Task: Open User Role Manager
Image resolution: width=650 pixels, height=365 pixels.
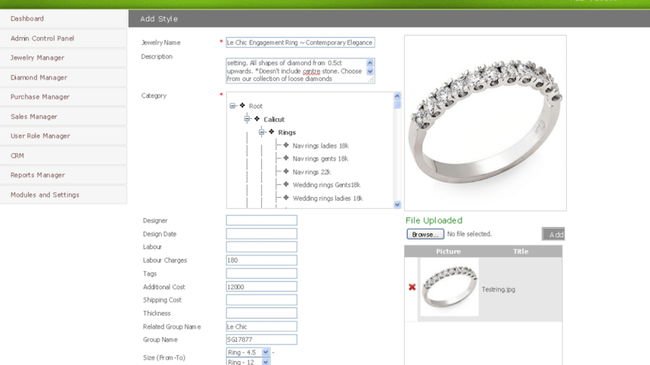Action: 63,136
